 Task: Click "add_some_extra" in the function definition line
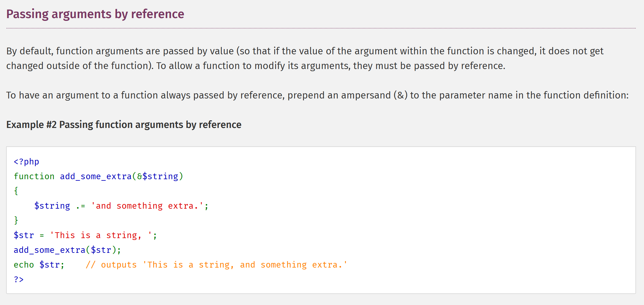coord(96,176)
